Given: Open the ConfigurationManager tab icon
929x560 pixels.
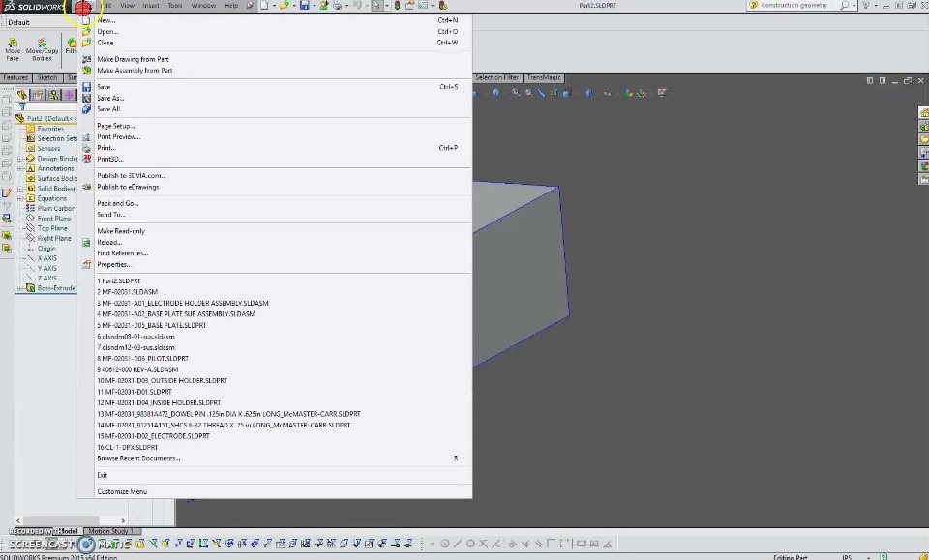Looking at the screenshot, I should [53, 95].
